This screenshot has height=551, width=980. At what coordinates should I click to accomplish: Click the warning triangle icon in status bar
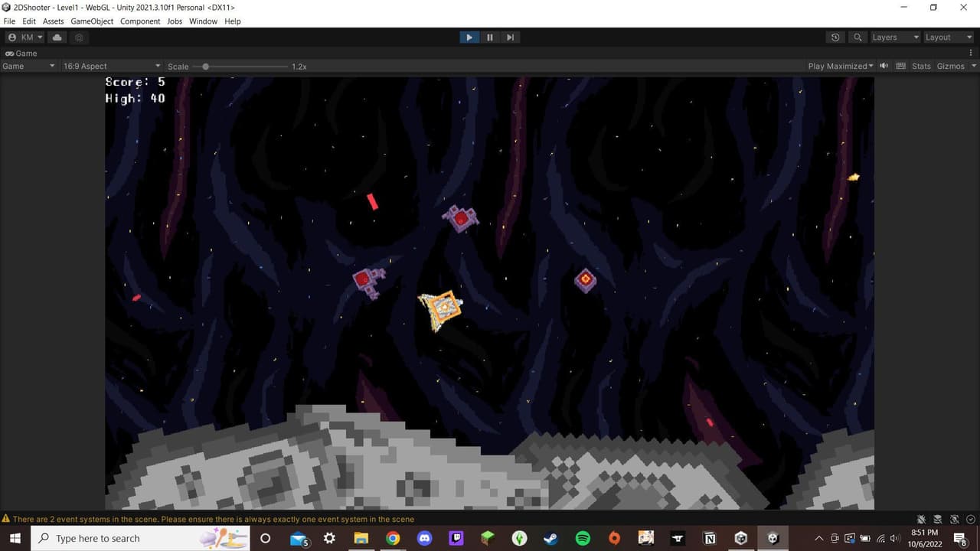6,519
